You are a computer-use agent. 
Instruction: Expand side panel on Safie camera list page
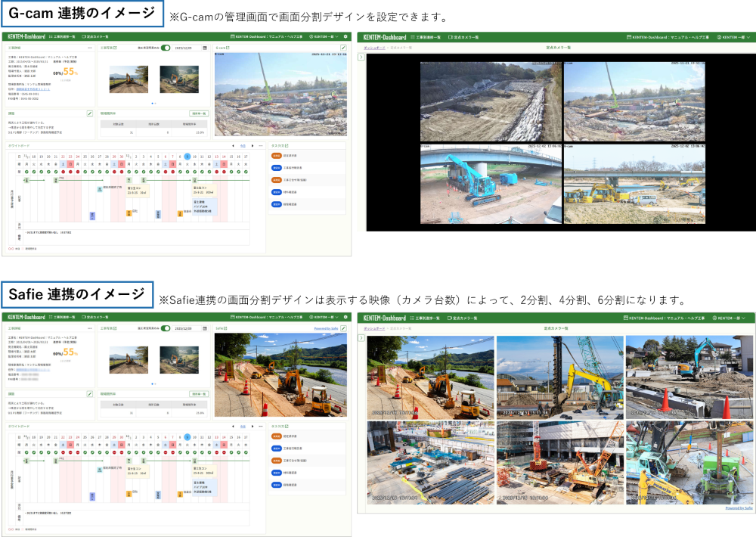click(x=360, y=338)
